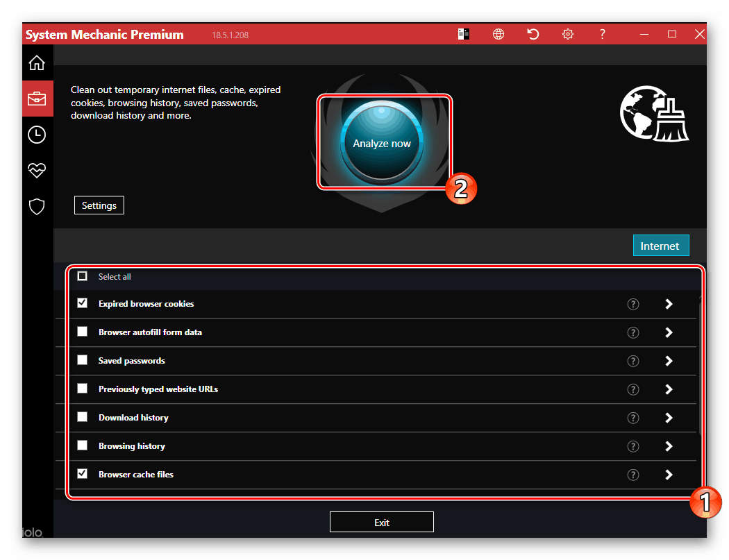Open the clock-shaped ActiveCare icon
729x560 pixels.
pos(37,135)
